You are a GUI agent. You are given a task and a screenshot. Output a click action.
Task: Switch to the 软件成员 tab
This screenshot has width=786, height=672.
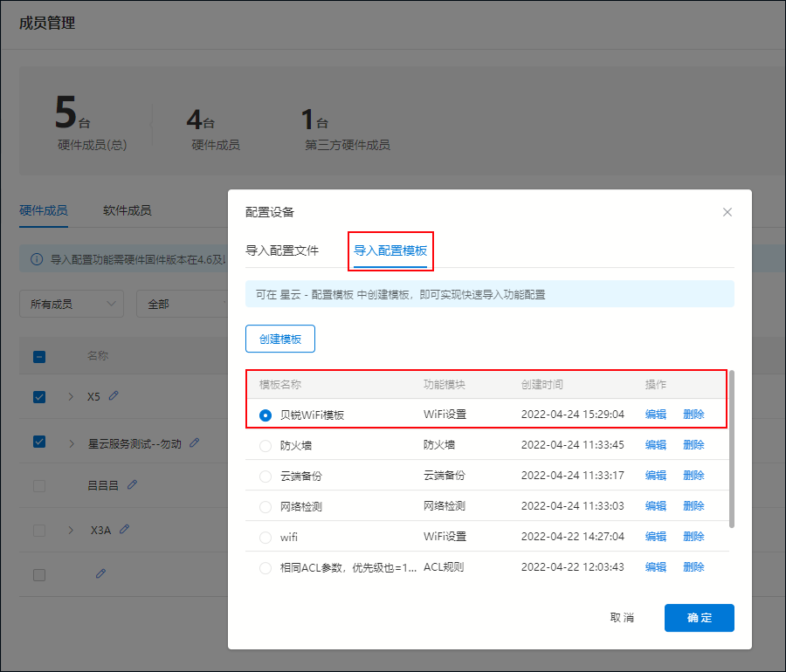click(127, 210)
